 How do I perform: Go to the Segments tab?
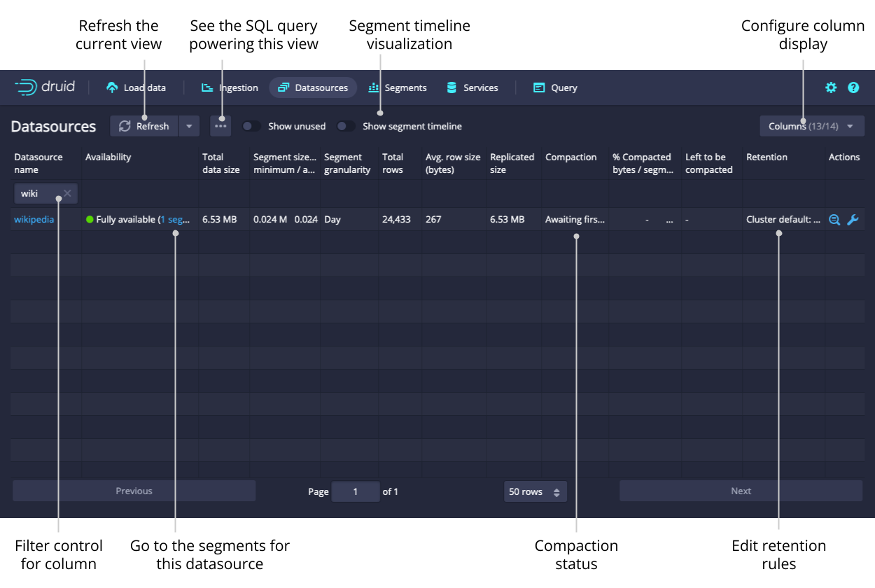[x=398, y=87]
